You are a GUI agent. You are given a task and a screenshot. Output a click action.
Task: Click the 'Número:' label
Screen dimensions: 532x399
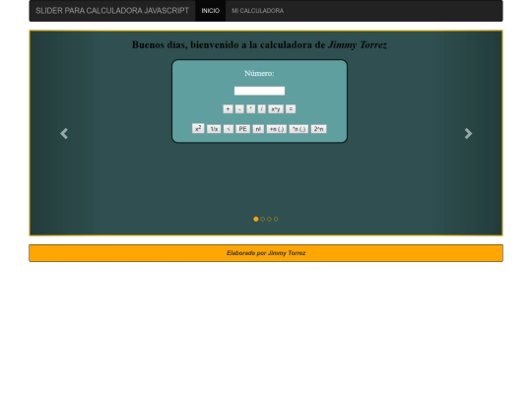pos(259,73)
